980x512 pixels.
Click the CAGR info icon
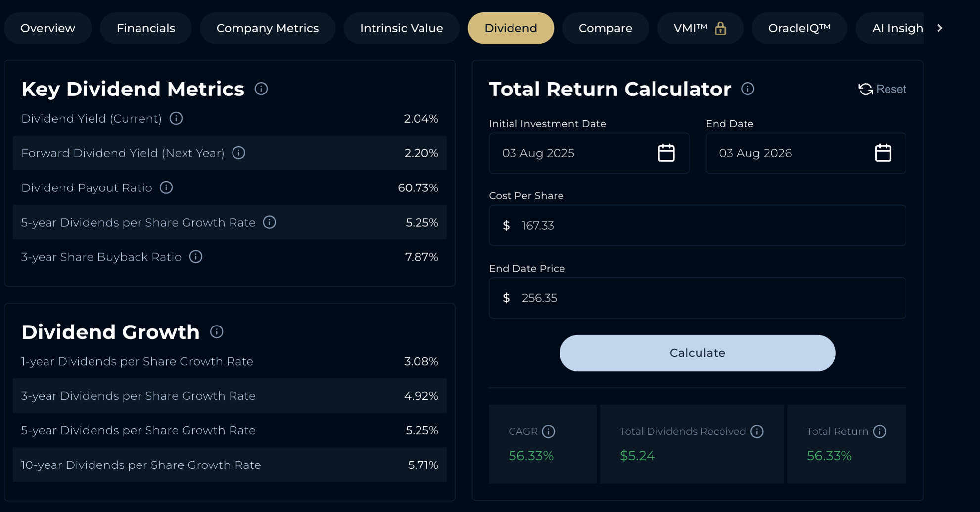pos(548,431)
